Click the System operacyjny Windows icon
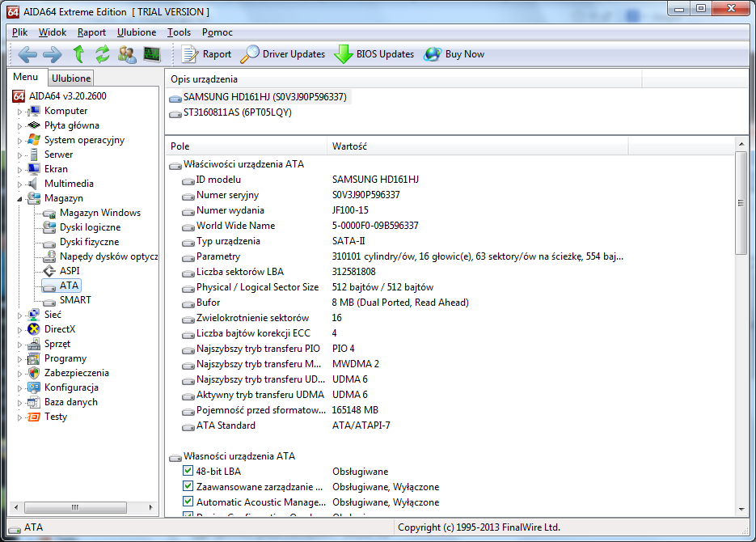The height and width of the screenshot is (542, 756). coord(34,140)
